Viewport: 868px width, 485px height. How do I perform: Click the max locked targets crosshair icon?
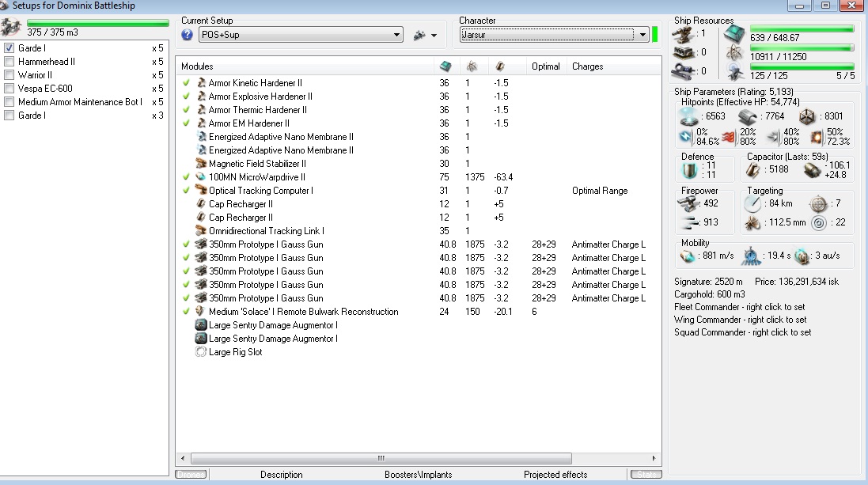pos(818,204)
